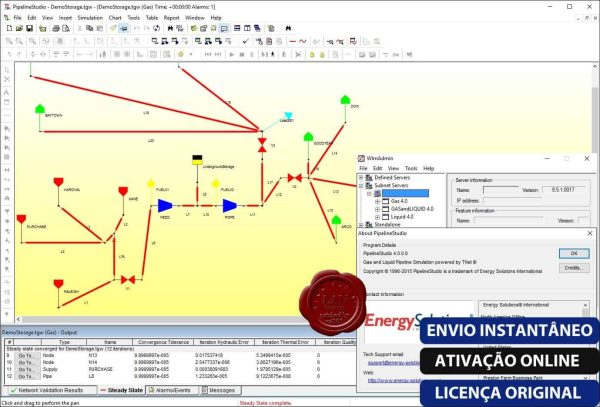The width and height of the screenshot is (600, 407).
Task: Click the horizontal scrollbar left arrow of canvas
Action: (18, 319)
